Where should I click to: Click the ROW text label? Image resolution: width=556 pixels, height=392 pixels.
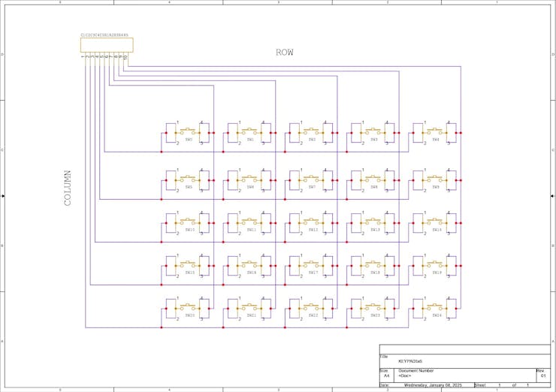[285, 53]
